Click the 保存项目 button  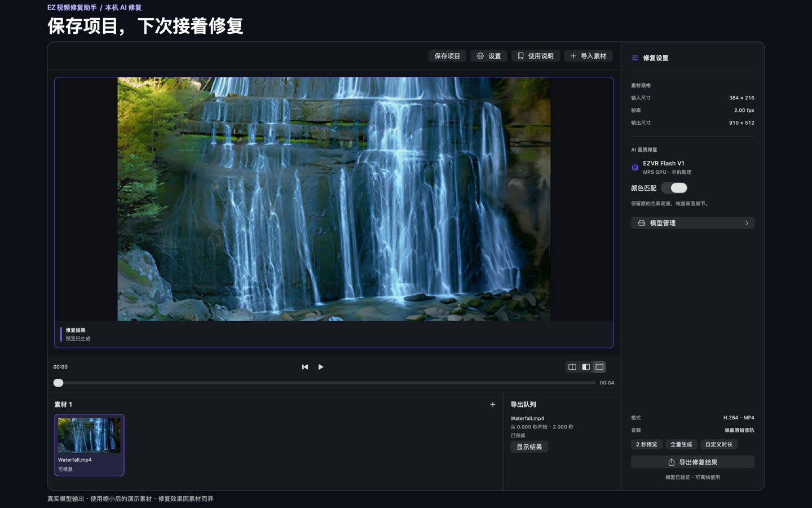(447, 56)
